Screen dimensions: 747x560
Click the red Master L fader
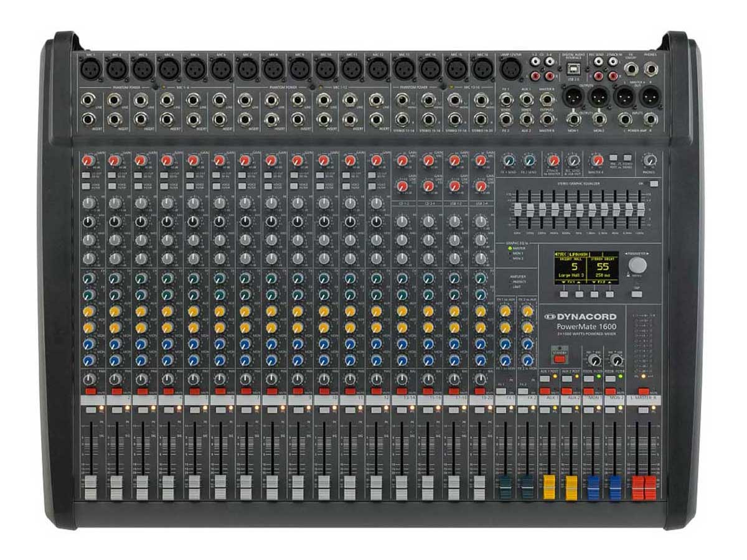click(x=637, y=487)
